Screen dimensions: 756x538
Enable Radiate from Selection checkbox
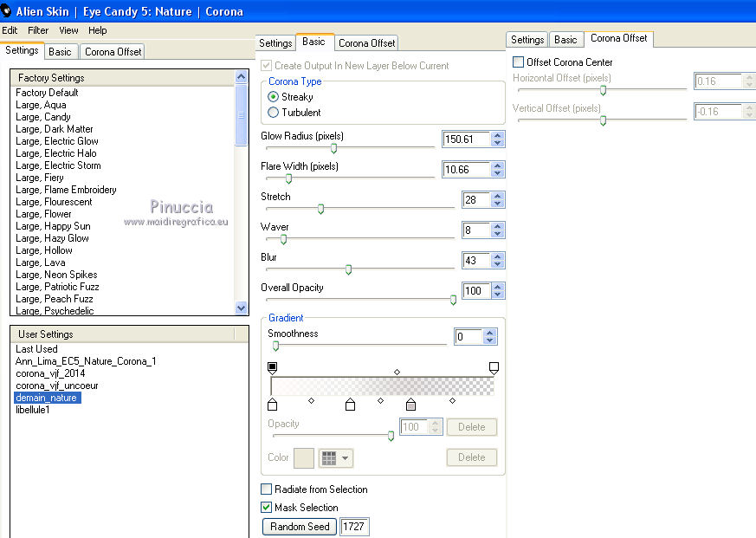(266, 489)
